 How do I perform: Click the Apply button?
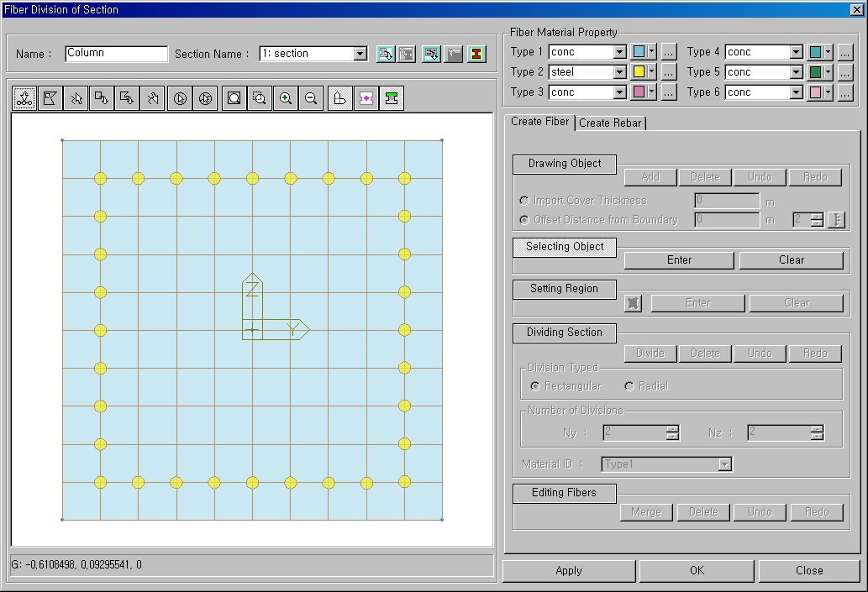pyautogui.click(x=569, y=570)
